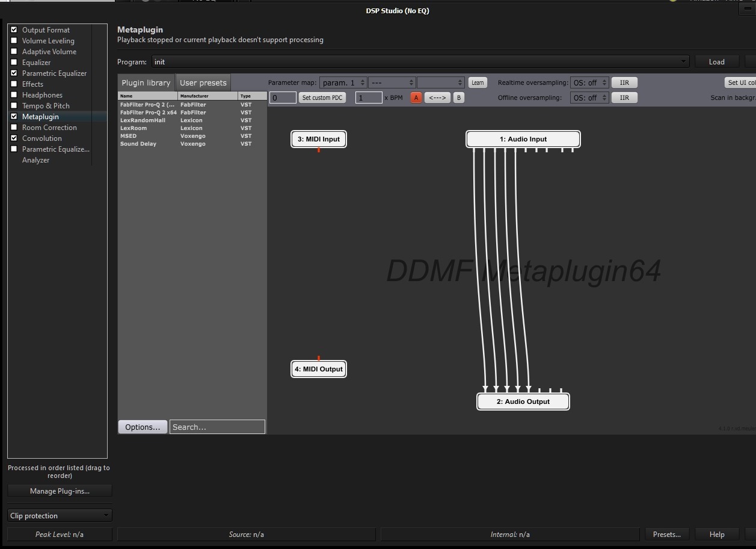
Task: Open the empty third parameter map dropdown
Action: (x=441, y=82)
